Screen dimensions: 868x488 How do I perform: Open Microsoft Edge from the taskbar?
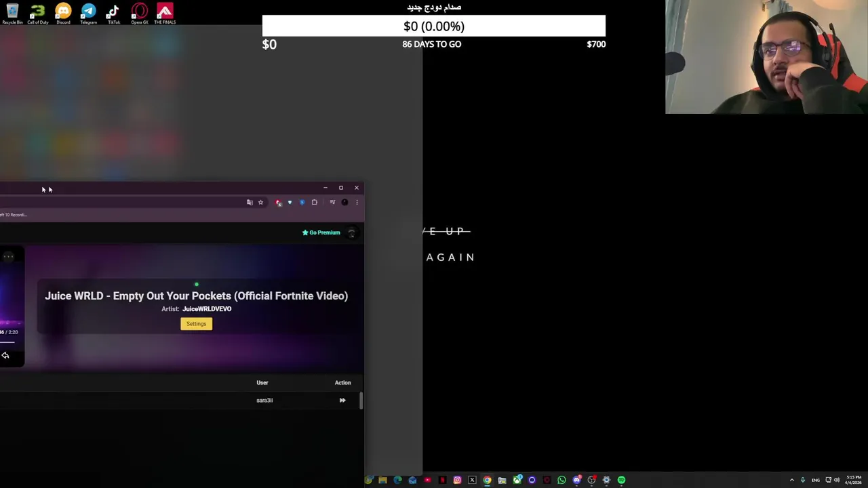click(x=397, y=480)
